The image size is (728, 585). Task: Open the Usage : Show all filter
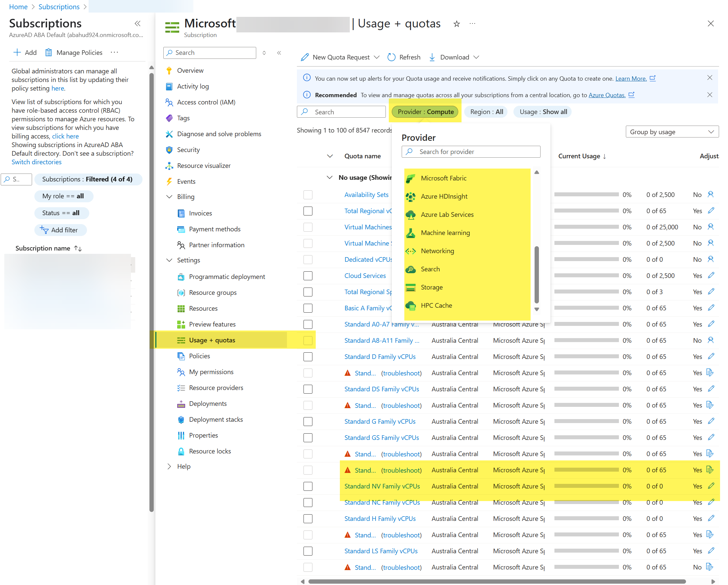click(543, 112)
